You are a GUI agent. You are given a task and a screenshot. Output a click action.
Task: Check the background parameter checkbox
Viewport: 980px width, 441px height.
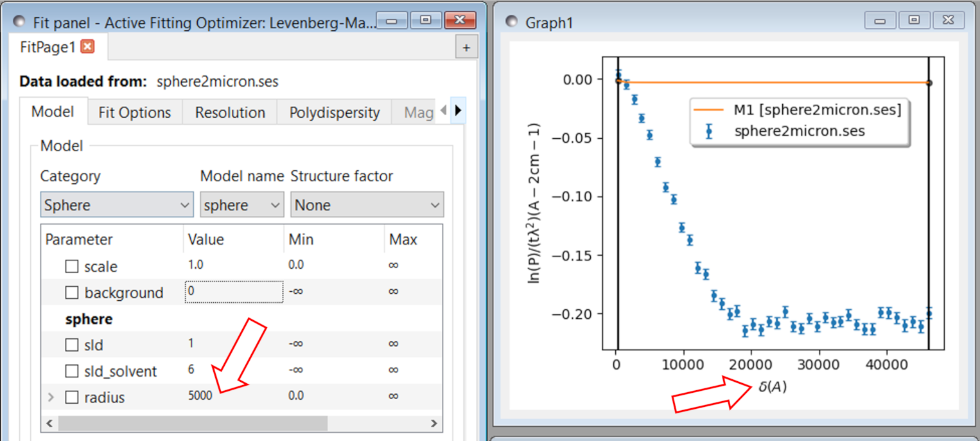coord(72,292)
